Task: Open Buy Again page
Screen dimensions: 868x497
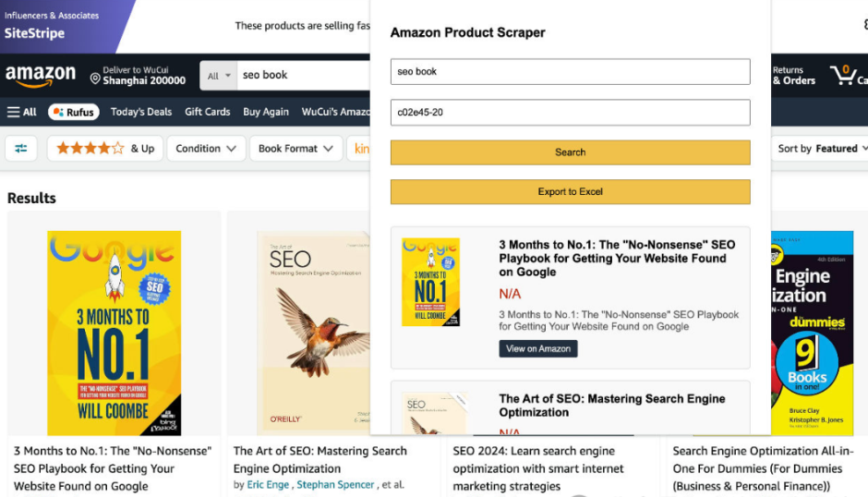Action: pyautogui.click(x=266, y=112)
